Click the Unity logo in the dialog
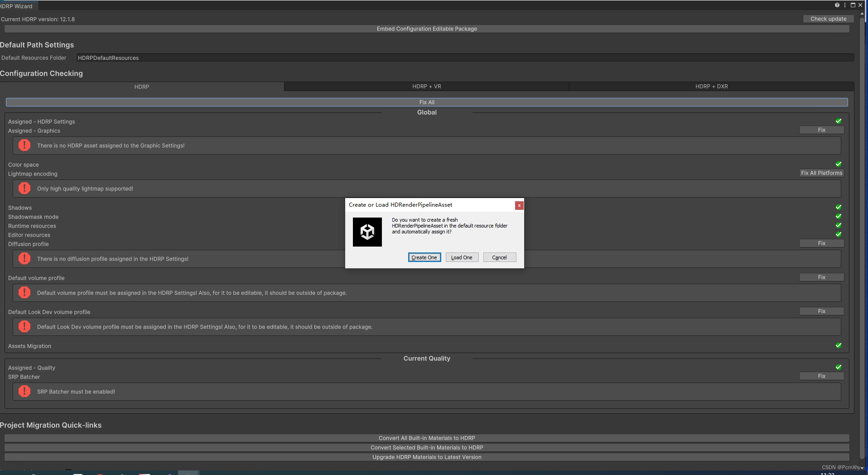Image resolution: width=868 pixels, height=475 pixels. click(x=367, y=232)
